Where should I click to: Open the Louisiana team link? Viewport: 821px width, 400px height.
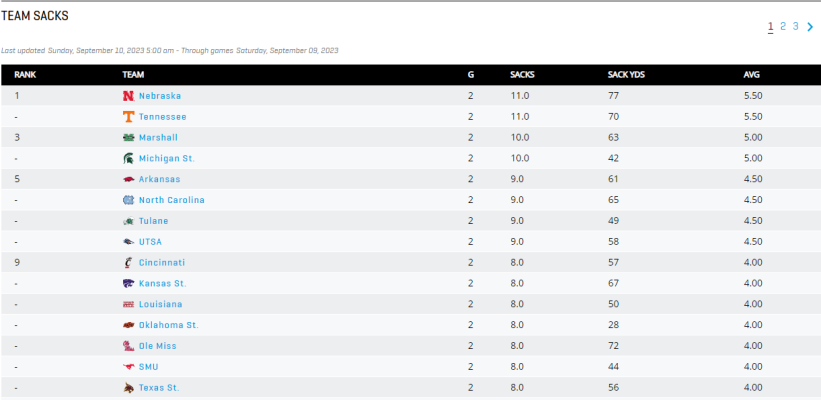160,304
